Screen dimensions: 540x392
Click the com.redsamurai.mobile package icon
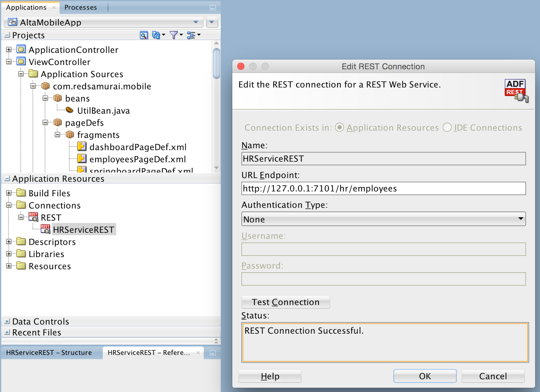pyautogui.click(x=46, y=86)
